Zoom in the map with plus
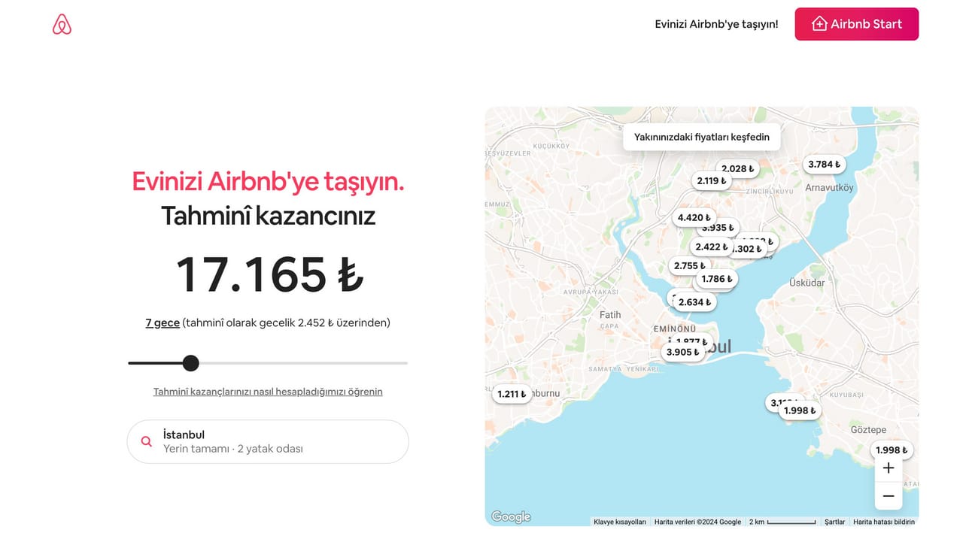This screenshot has width=972, height=560. [x=888, y=468]
